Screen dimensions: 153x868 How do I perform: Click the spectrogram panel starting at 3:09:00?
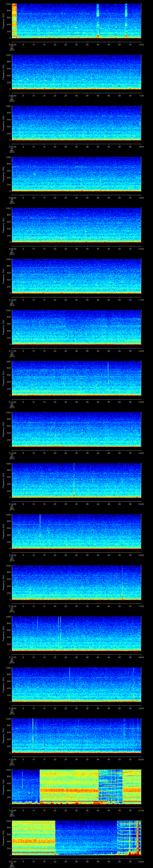pyautogui.click(x=76, y=225)
